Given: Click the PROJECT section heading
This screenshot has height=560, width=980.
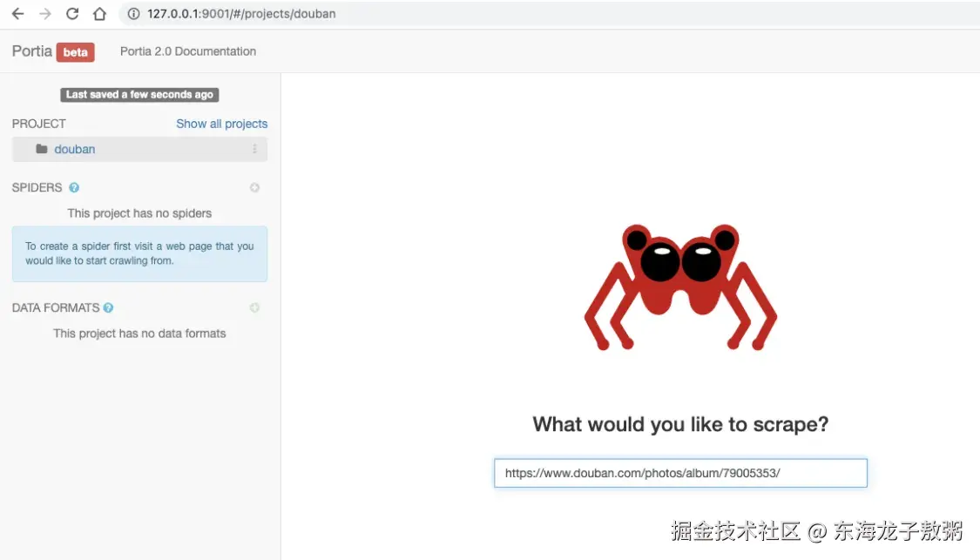Looking at the screenshot, I should (38, 124).
